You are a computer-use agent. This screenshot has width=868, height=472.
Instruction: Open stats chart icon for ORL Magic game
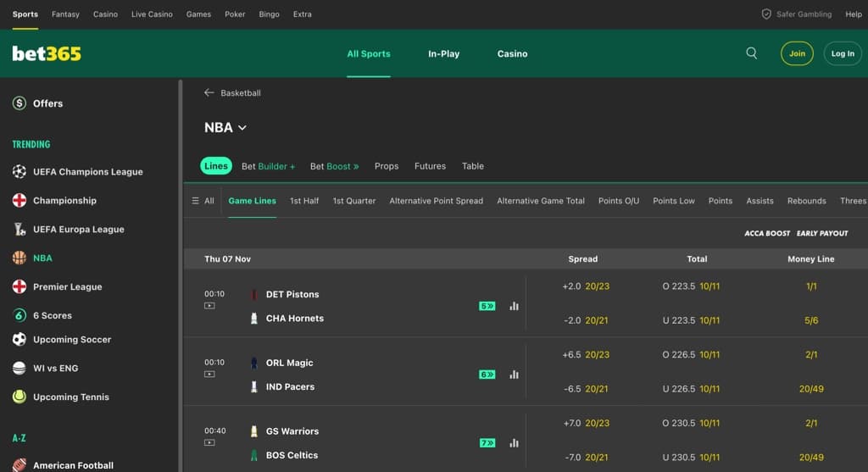[x=515, y=375]
